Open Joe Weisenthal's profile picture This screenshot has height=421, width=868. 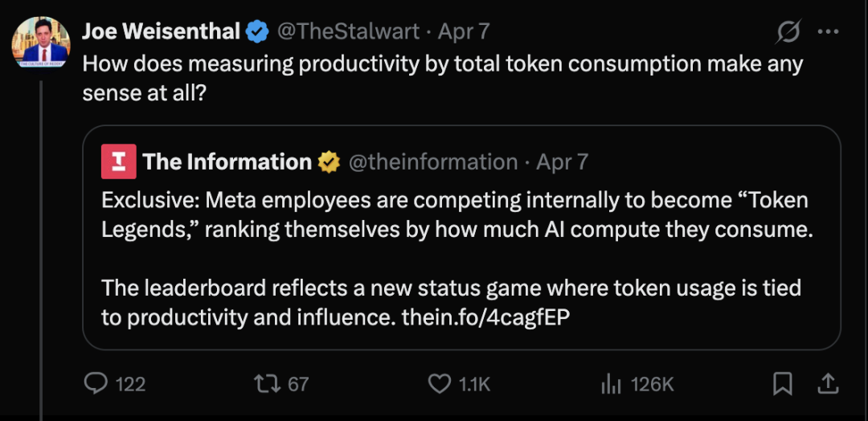(40, 40)
